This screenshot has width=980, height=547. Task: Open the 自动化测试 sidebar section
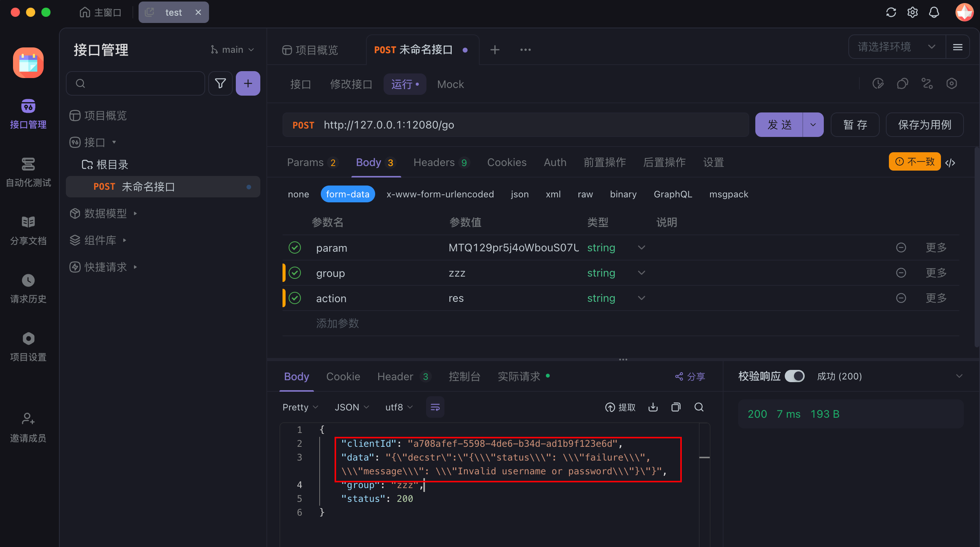click(28, 172)
